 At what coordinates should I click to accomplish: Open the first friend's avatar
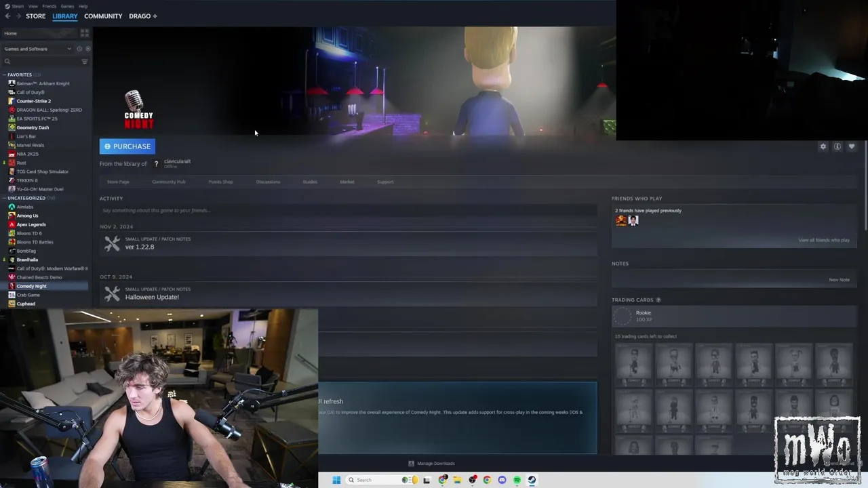pyautogui.click(x=621, y=220)
